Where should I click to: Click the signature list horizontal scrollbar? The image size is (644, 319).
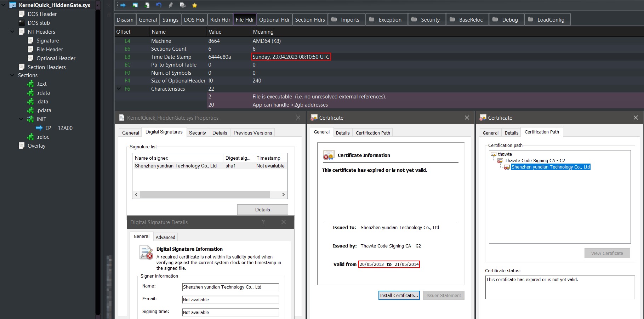(x=205, y=194)
